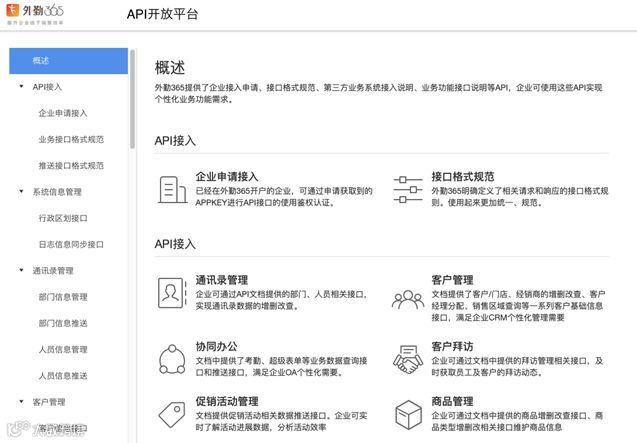Collapse the 系统信息管理 sidebar group arrow

pyautogui.click(x=22, y=191)
